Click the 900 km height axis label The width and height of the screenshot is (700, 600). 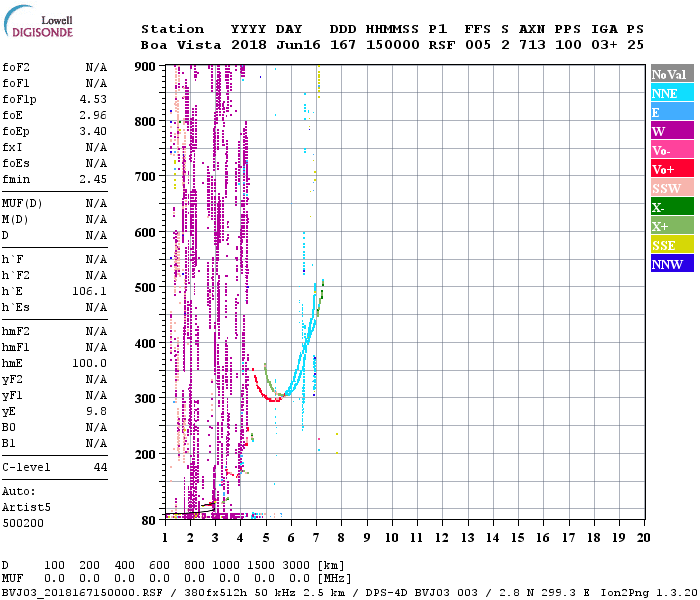[x=145, y=67]
